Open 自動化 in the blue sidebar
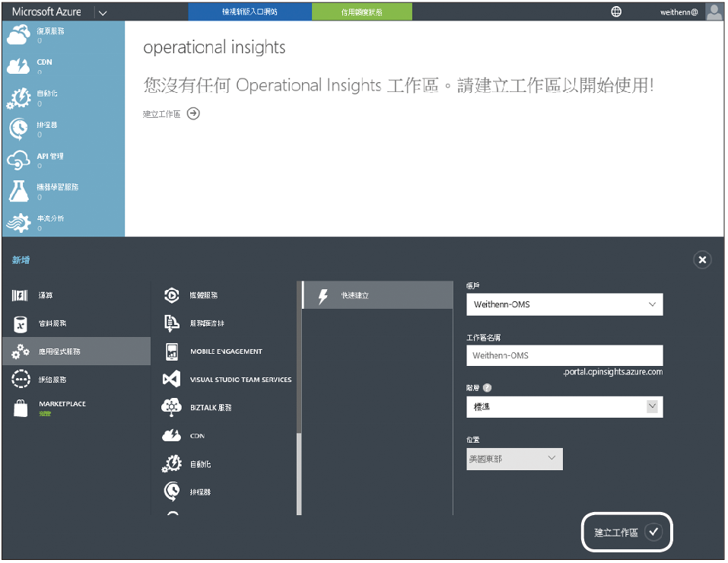The image size is (728, 563). (63, 97)
